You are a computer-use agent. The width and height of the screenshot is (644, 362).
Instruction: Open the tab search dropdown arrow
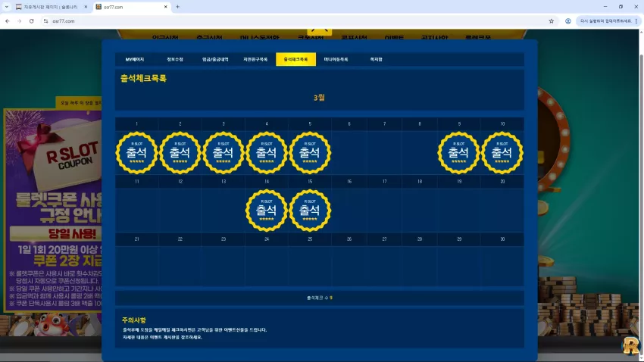(7, 7)
